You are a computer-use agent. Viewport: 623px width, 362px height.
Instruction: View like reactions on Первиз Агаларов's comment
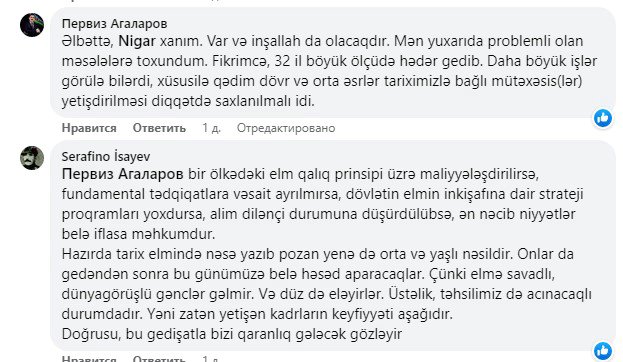pos(603,118)
